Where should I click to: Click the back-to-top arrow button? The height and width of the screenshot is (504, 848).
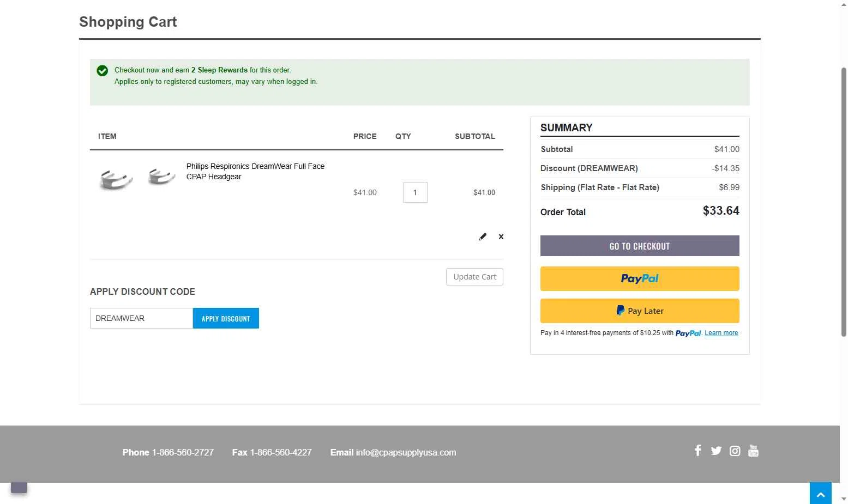tap(821, 493)
